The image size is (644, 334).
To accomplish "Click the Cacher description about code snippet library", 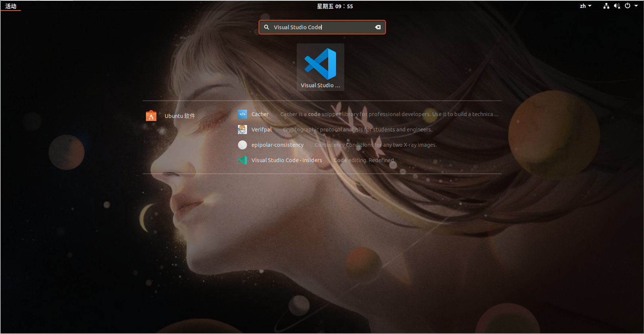I will (x=389, y=114).
